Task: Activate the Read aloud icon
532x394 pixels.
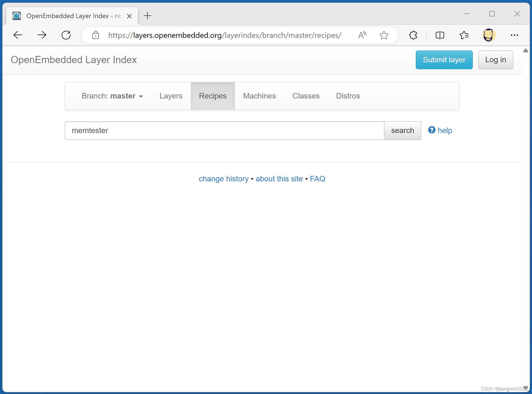Action: (362, 35)
